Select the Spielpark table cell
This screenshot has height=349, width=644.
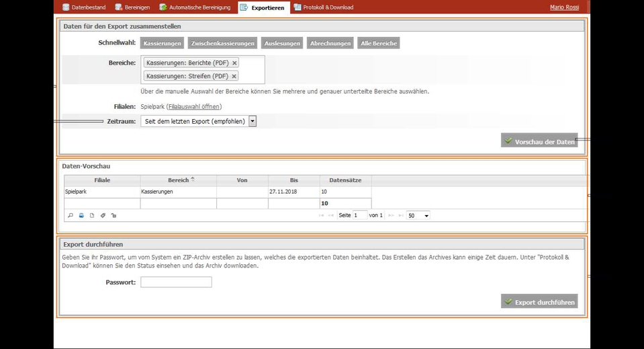(x=102, y=192)
